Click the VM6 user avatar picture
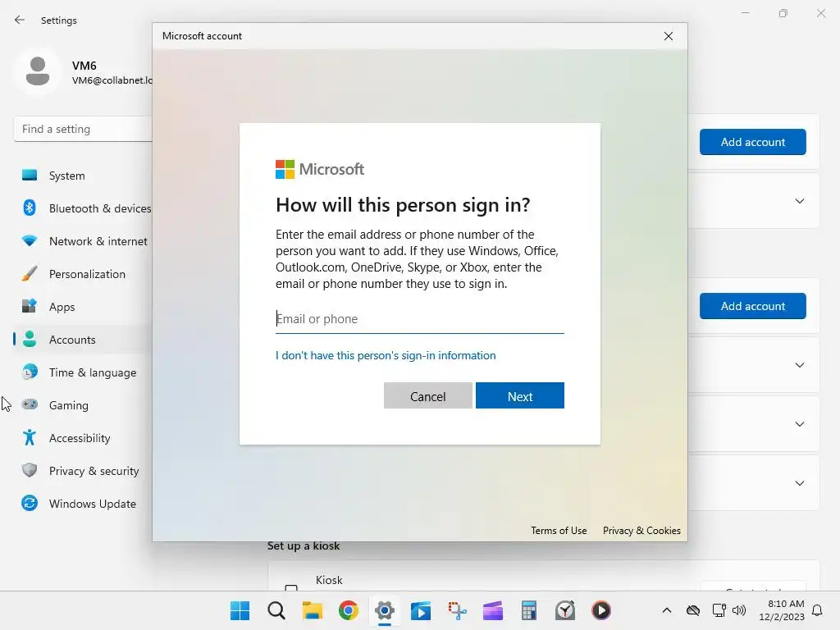840x630 pixels. click(38, 71)
